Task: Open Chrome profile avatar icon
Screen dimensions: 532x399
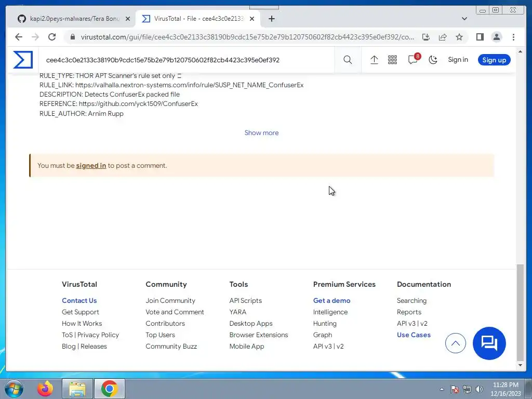Action: tap(496, 37)
